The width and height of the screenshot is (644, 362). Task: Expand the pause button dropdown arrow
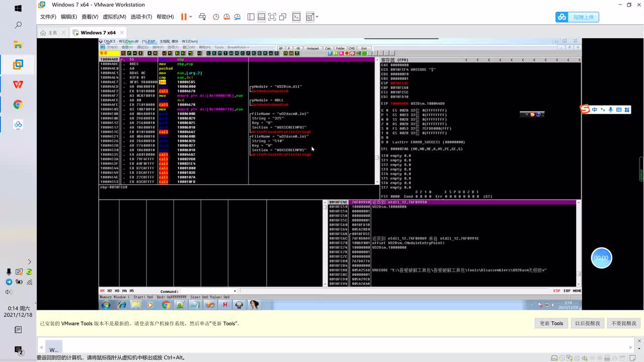(190, 17)
